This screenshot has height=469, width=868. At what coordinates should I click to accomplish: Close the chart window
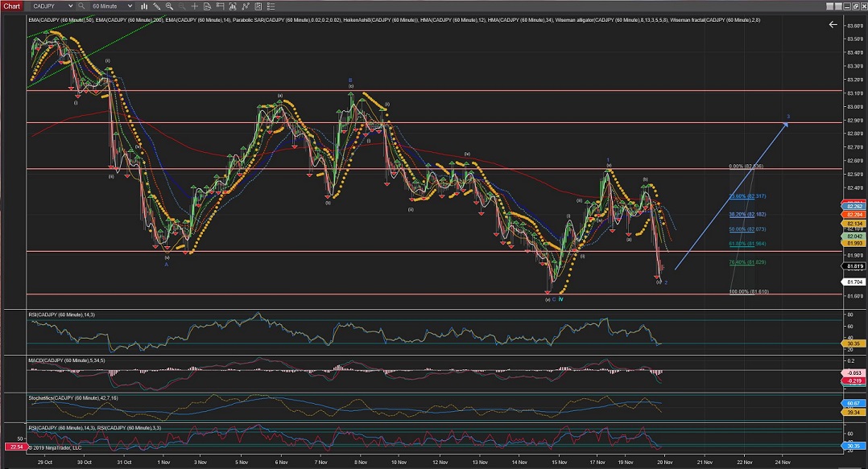pyautogui.click(x=863, y=6)
